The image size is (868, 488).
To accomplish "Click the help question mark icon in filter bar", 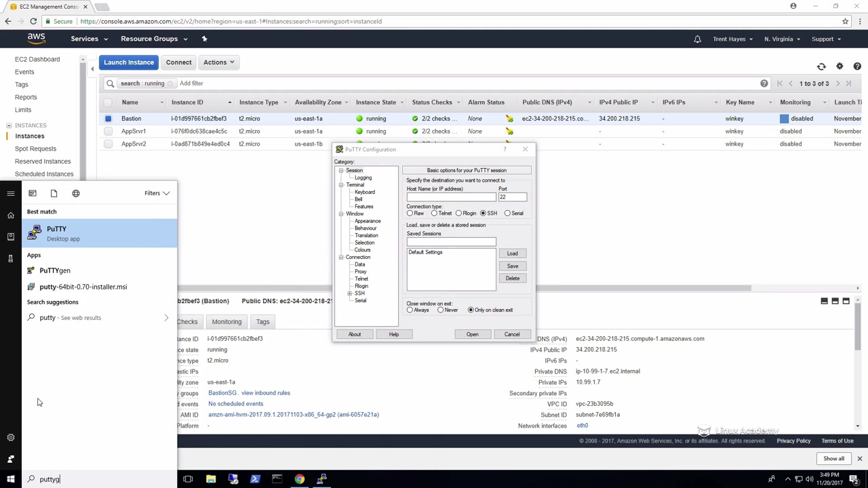I will [764, 83].
